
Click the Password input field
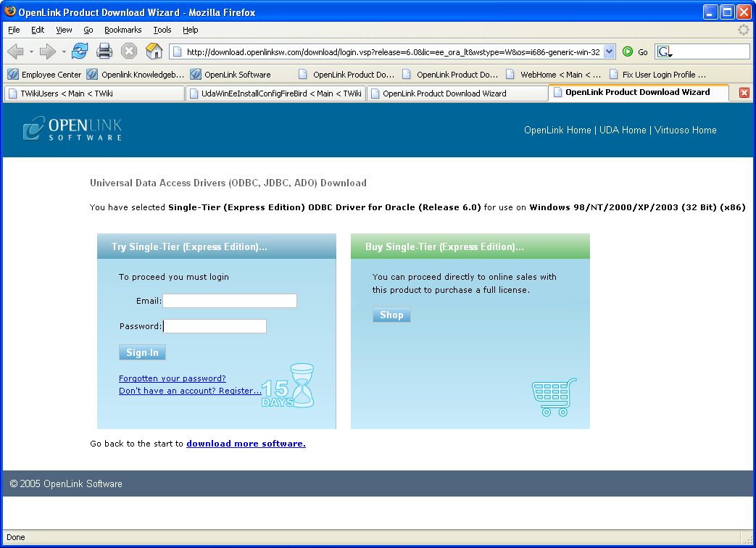click(215, 326)
